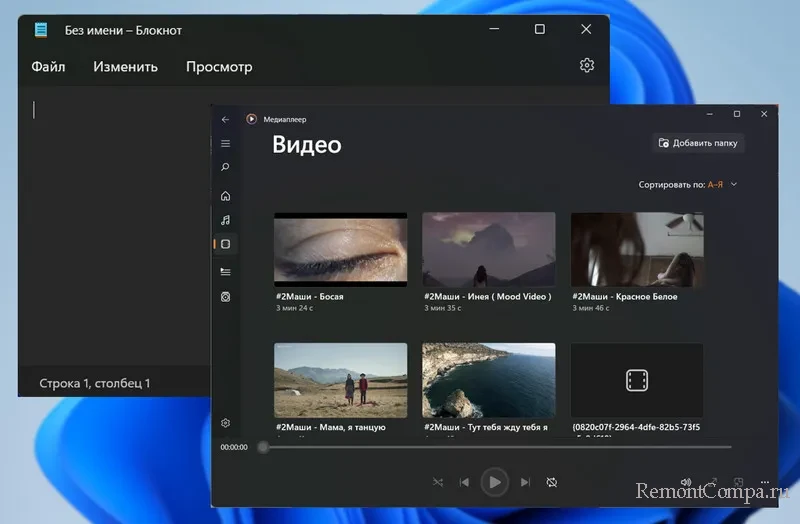
Task: Open the Music library sidebar icon
Action: click(x=225, y=220)
